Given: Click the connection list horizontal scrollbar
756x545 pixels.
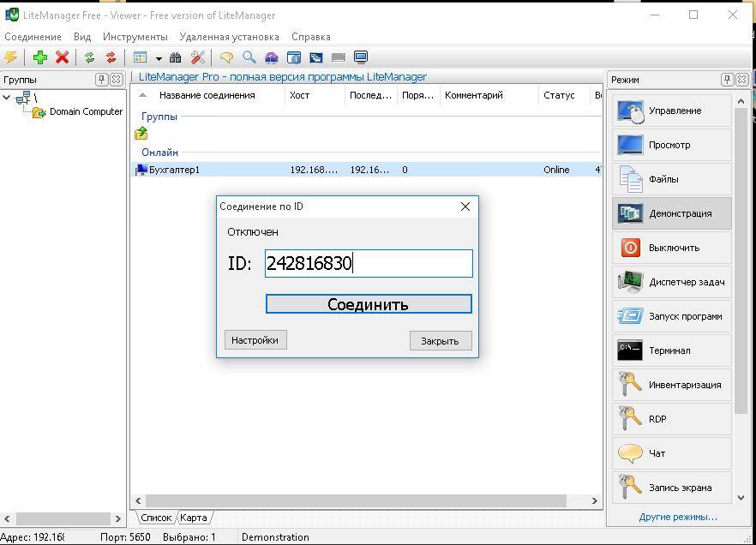Looking at the screenshot, I should tap(356, 500).
